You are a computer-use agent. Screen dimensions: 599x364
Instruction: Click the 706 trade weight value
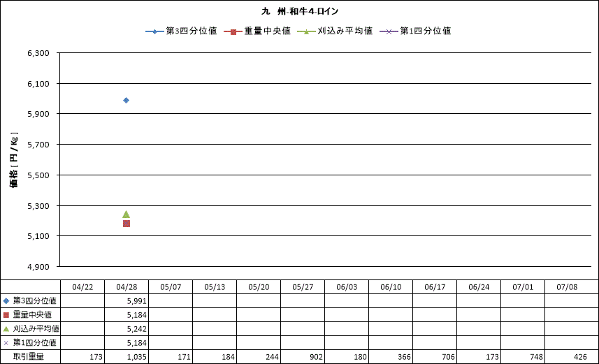(x=448, y=357)
